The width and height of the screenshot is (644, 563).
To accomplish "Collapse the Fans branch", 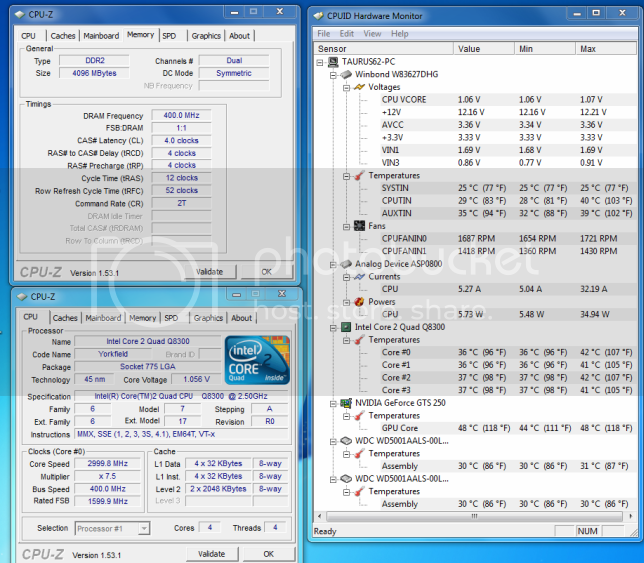I will coord(346,227).
